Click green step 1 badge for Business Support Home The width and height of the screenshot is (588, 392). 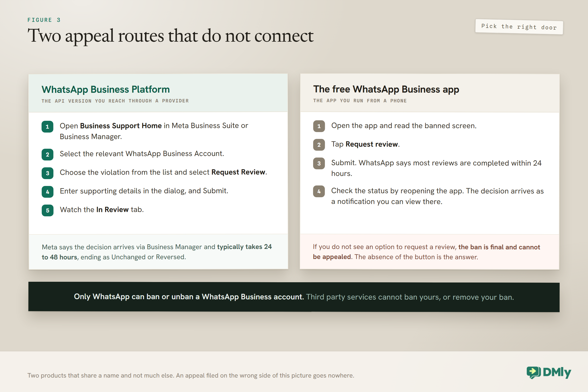[x=48, y=126]
